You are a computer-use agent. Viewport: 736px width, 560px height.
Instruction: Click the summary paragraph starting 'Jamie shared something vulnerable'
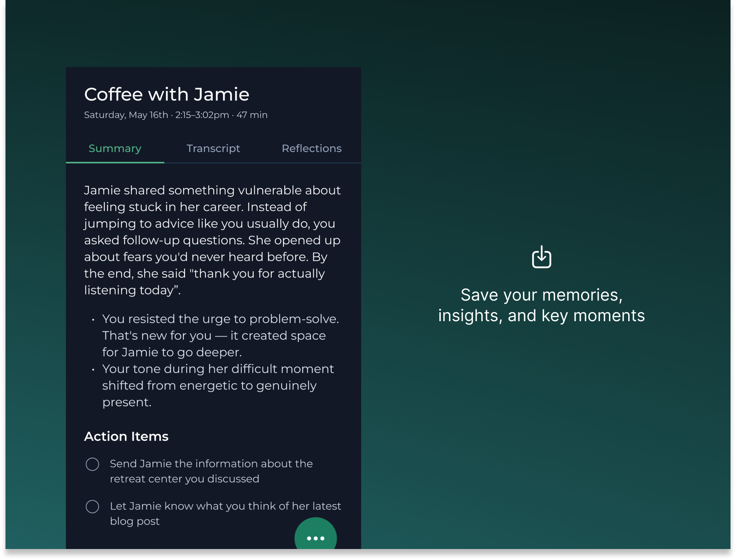click(x=212, y=240)
